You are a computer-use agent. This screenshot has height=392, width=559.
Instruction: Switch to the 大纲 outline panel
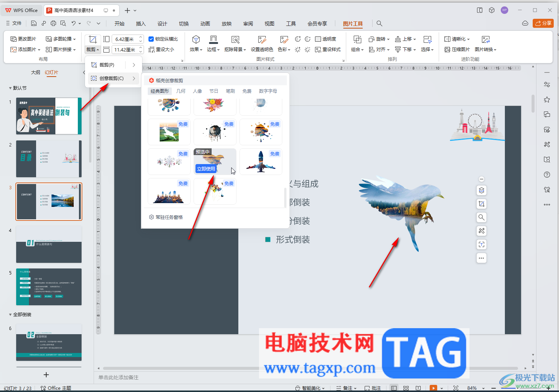click(x=35, y=72)
